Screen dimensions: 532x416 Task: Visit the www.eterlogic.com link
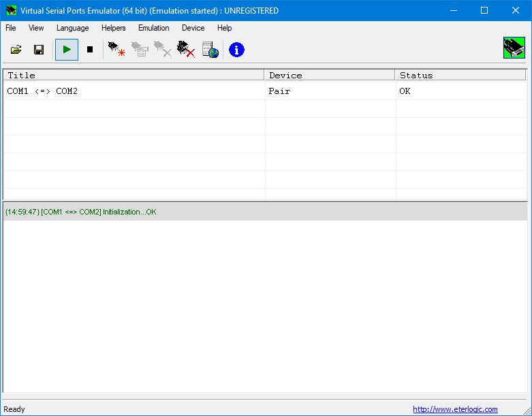(455, 409)
